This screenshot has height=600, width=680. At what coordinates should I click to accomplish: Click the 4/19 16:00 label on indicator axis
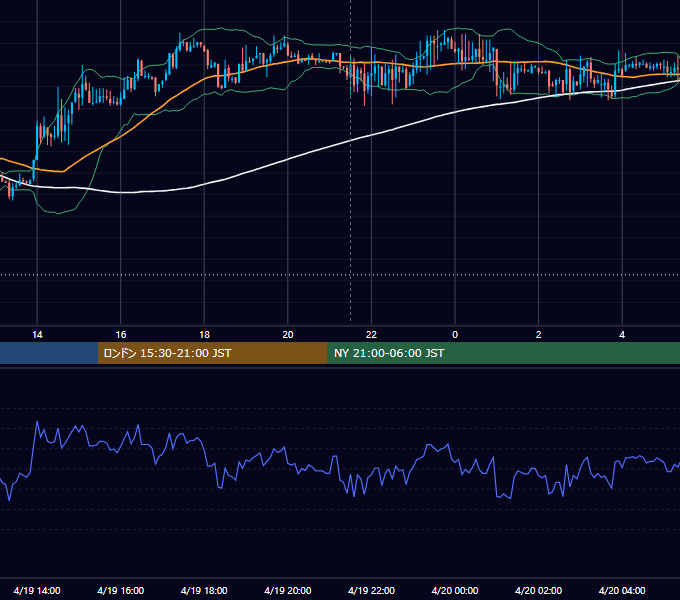point(121,590)
